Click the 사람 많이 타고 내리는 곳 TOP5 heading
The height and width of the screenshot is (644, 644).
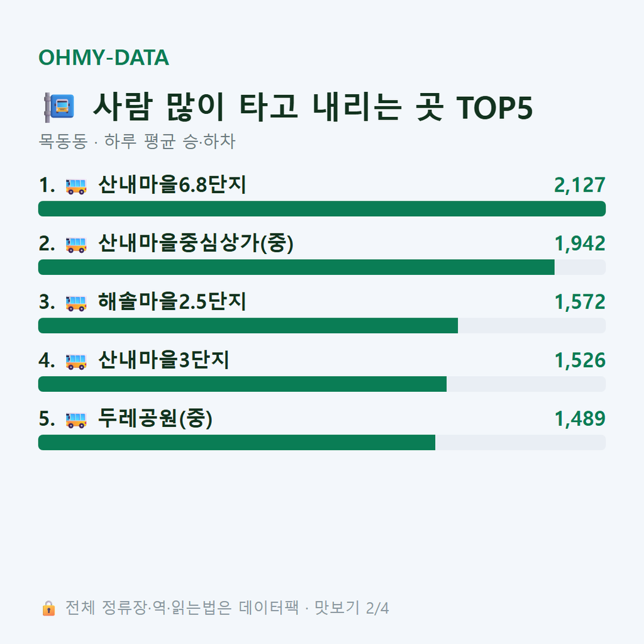click(313, 107)
